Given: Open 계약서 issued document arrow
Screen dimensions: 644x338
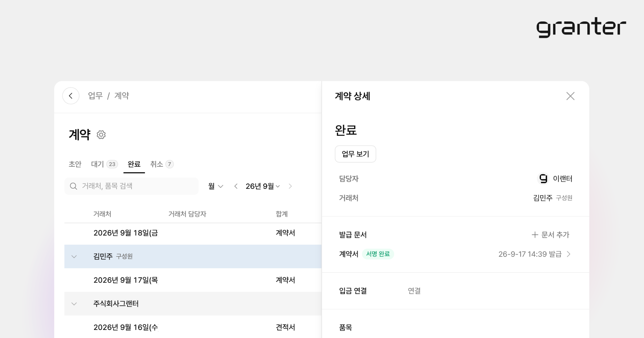Looking at the screenshot, I should [x=569, y=254].
